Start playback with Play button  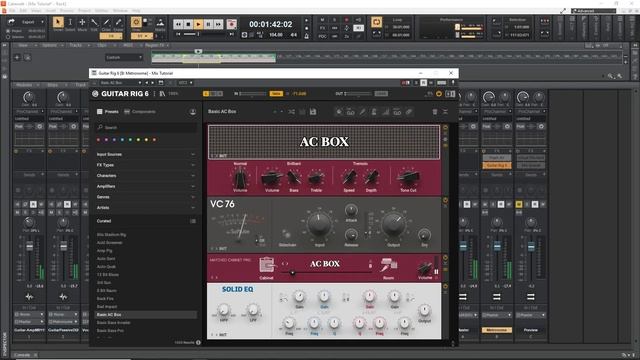198,24
